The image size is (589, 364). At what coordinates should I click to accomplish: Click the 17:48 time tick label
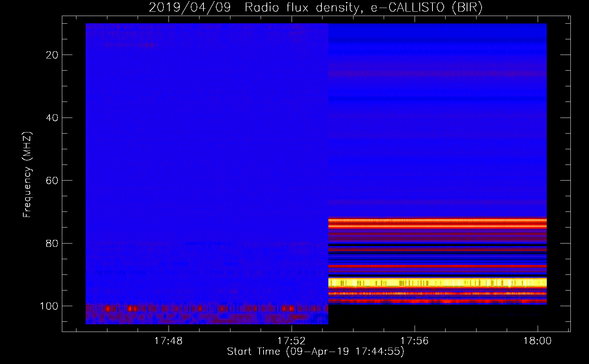coord(168,341)
